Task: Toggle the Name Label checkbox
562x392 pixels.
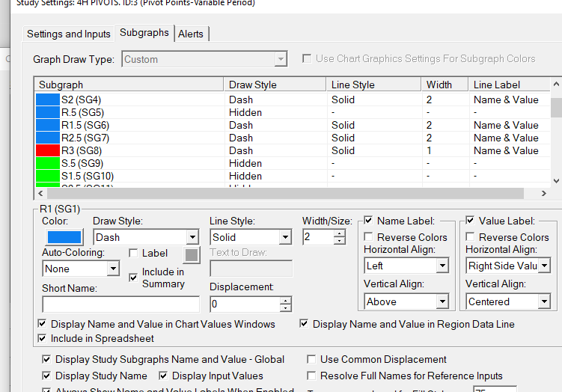Action: point(368,221)
